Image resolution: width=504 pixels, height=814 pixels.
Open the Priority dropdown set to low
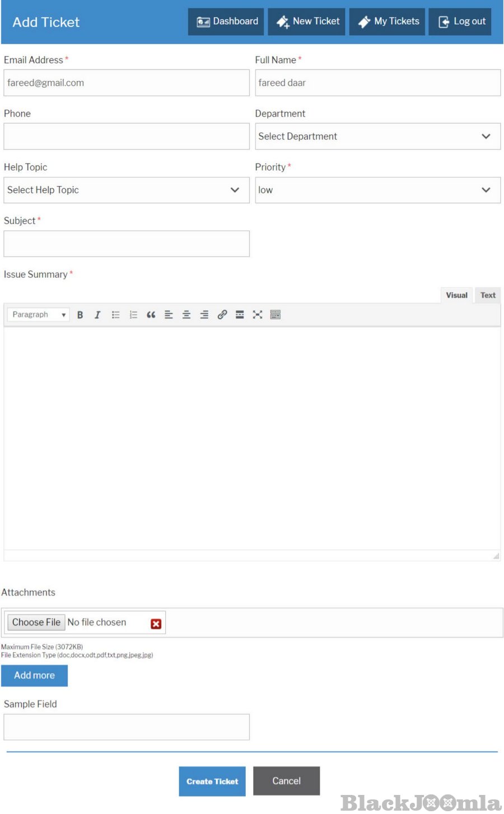coord(377,190)
